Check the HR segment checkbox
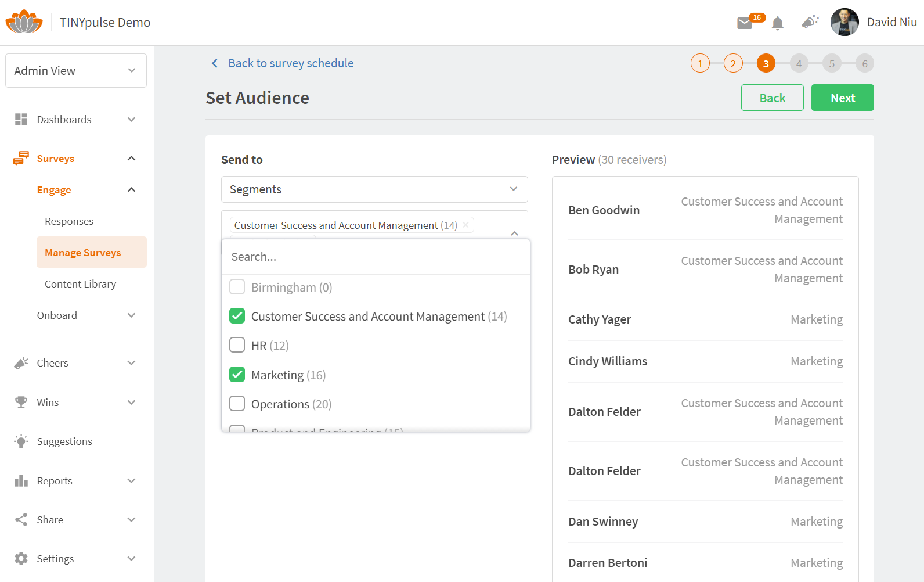Image resolution: width=924 pixels, height=582 pixels. 237,345
